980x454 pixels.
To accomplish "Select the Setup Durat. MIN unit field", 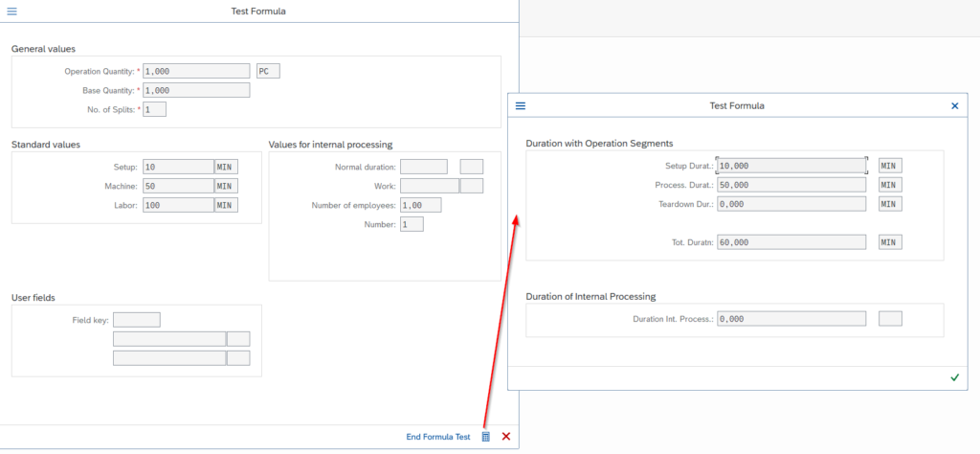I will click(x=891, y=166).
